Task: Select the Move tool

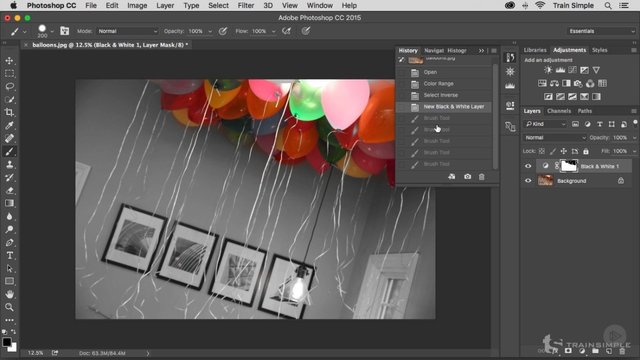Action: 9,61
